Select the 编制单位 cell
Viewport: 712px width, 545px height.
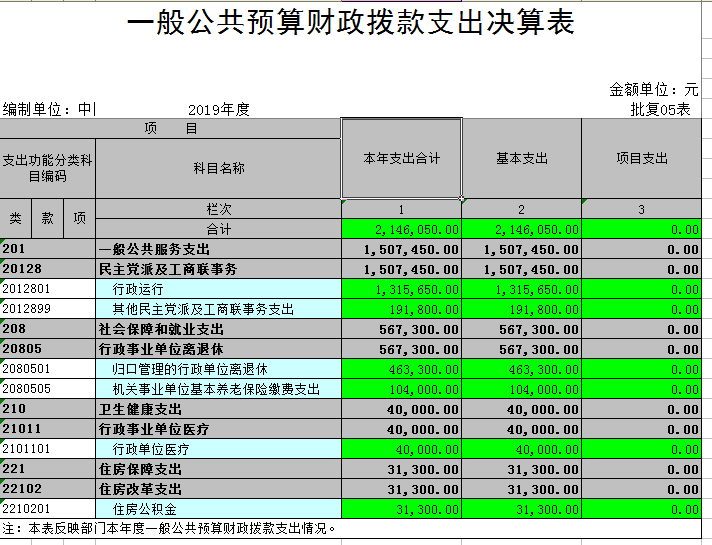pos(48,110)
